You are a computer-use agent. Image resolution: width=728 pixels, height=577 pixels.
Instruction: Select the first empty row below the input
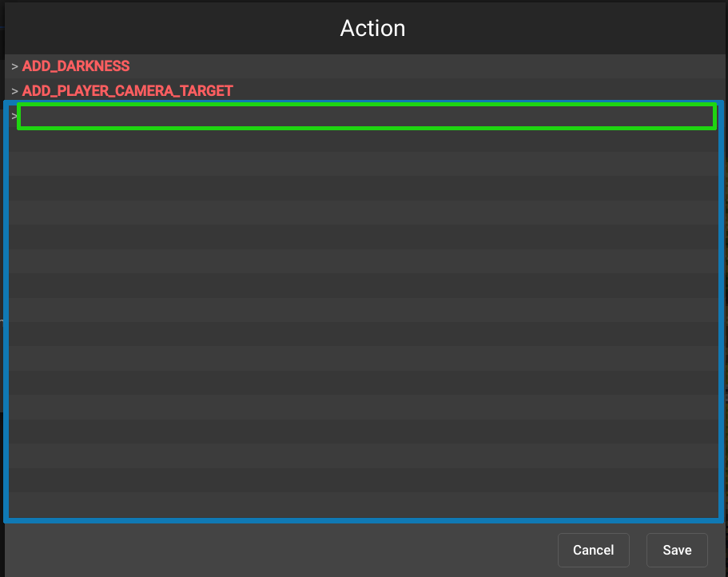[360, 140]
